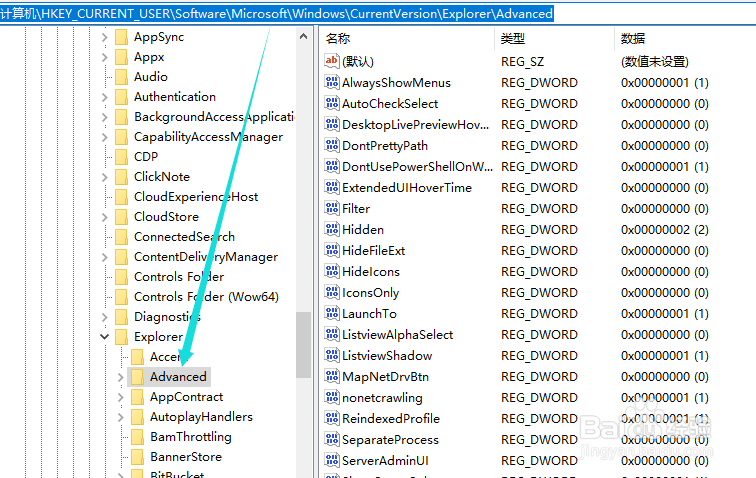Click the CloudStore folder icon

(x=122, y=217)
